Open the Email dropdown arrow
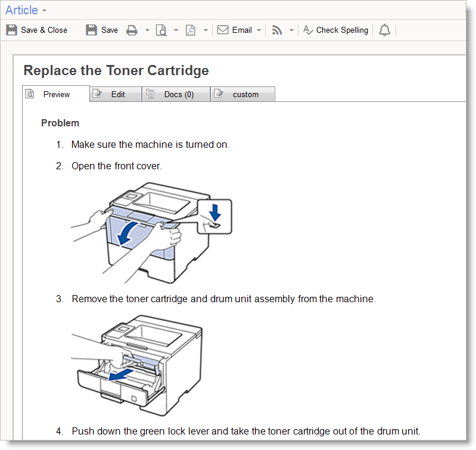The image size is (476, 450). point(259,30)
